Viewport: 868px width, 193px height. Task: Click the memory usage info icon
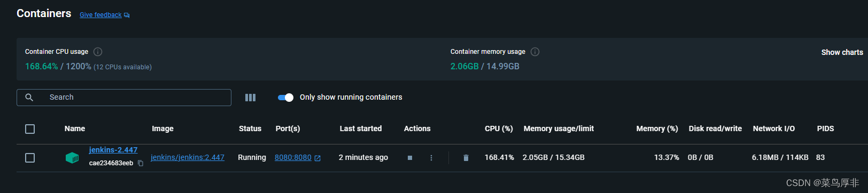click(535, 52)
